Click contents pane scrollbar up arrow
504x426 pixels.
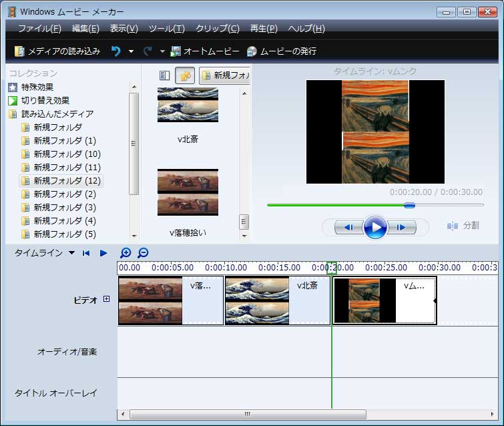[x=244, y=93]
